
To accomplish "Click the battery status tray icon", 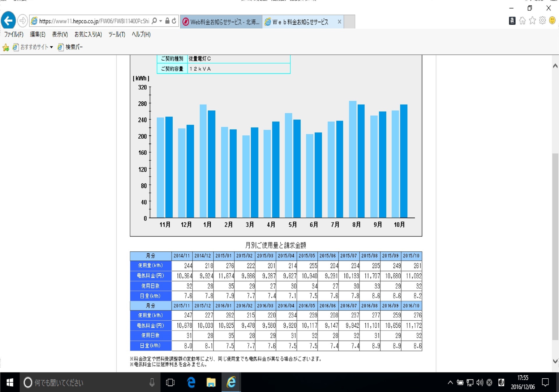I will click(x=460, y=382).
